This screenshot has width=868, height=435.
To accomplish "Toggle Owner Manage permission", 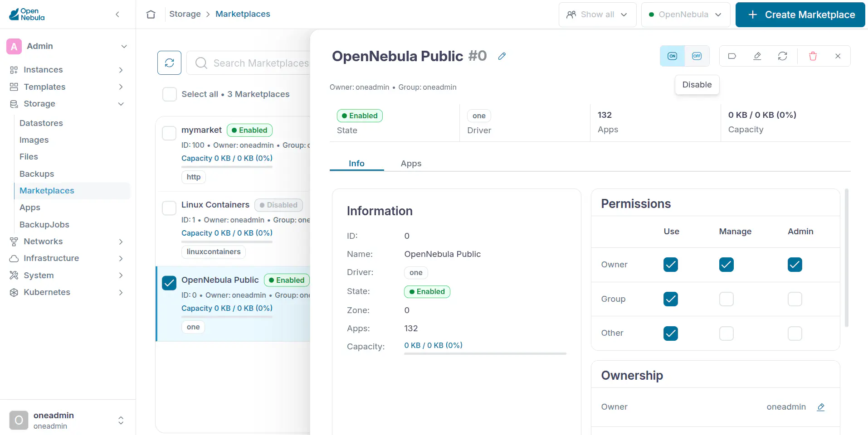I will [x=726, y=265].
